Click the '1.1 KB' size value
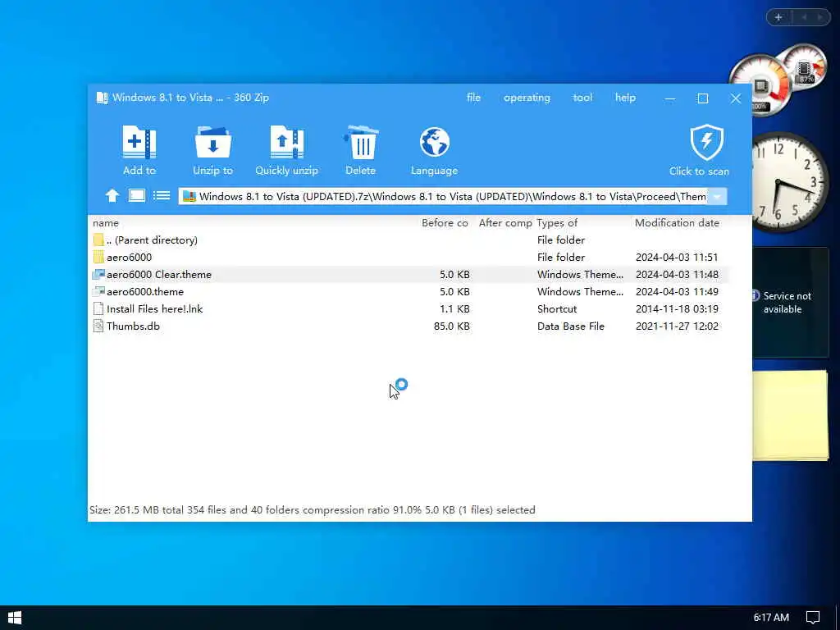The image size is (840, 630). [454, 308]
